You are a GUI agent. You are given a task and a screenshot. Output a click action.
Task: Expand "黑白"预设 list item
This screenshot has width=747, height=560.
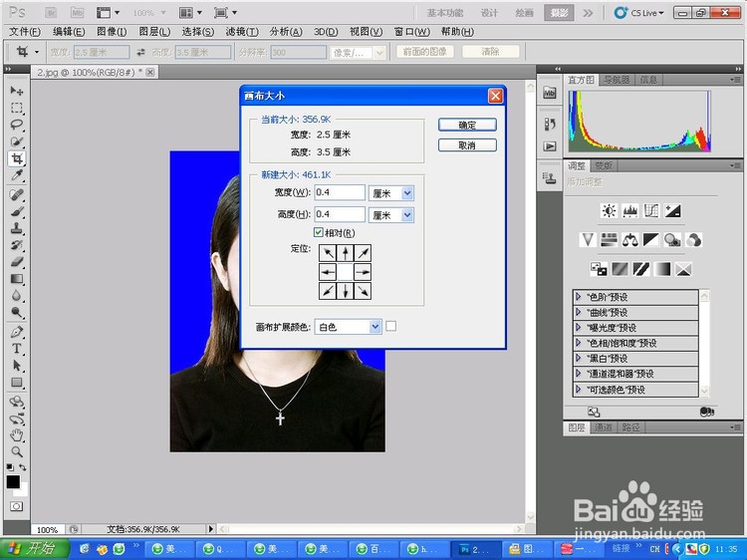point(579,358)
